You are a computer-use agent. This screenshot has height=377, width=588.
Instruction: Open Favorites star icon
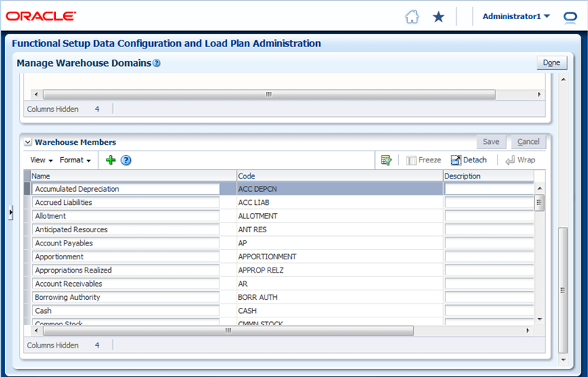coord(438,17)
